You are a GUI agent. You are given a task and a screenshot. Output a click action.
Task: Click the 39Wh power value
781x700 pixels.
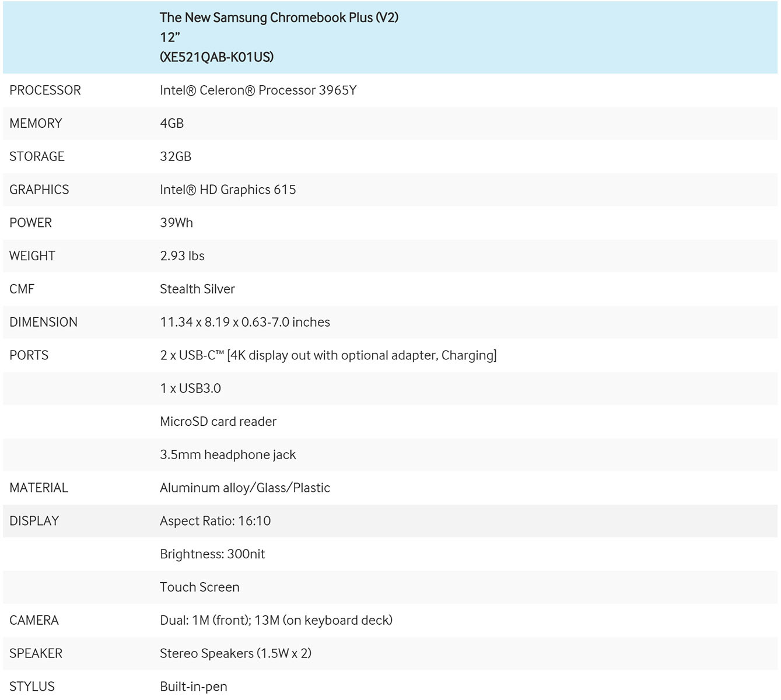pyautogui.click(x=176, y=223)
